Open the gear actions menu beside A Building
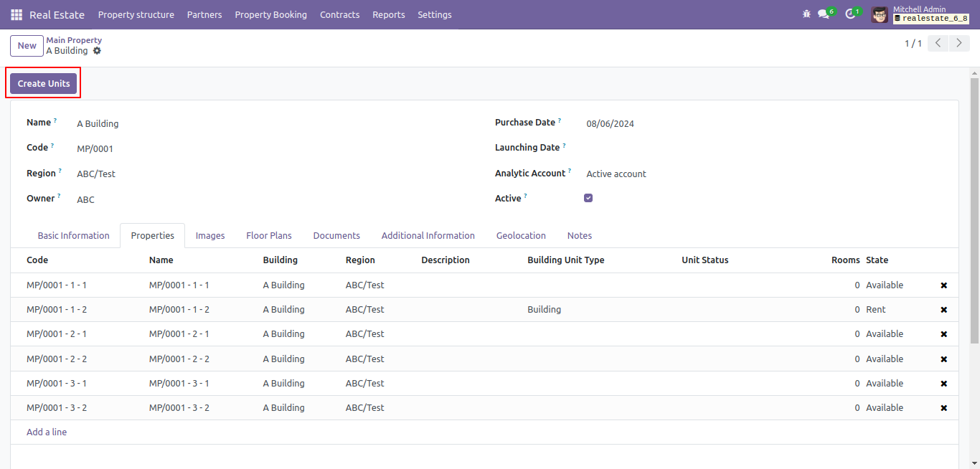The image size is (980, 469). (97, 51)
